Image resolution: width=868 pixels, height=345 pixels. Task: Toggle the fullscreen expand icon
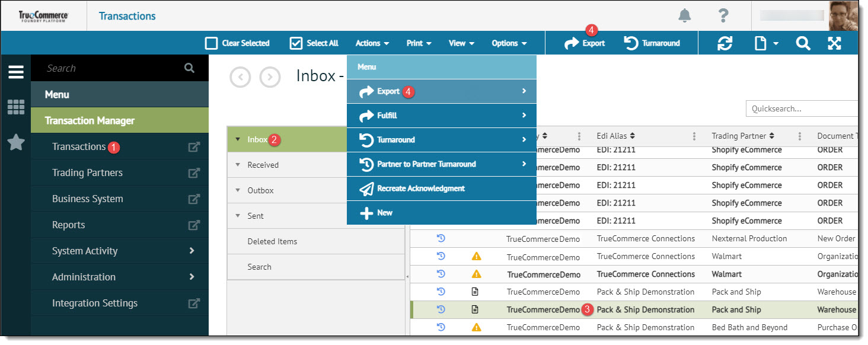tap(834, 43)
